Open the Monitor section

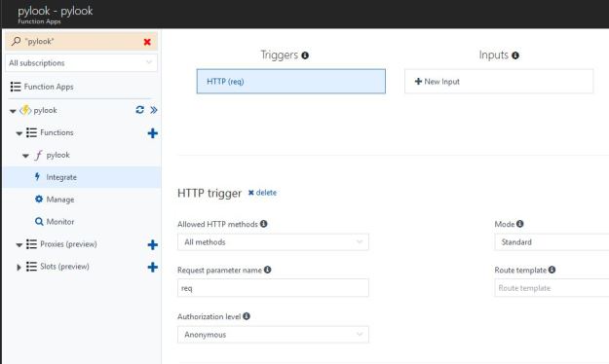60,222
